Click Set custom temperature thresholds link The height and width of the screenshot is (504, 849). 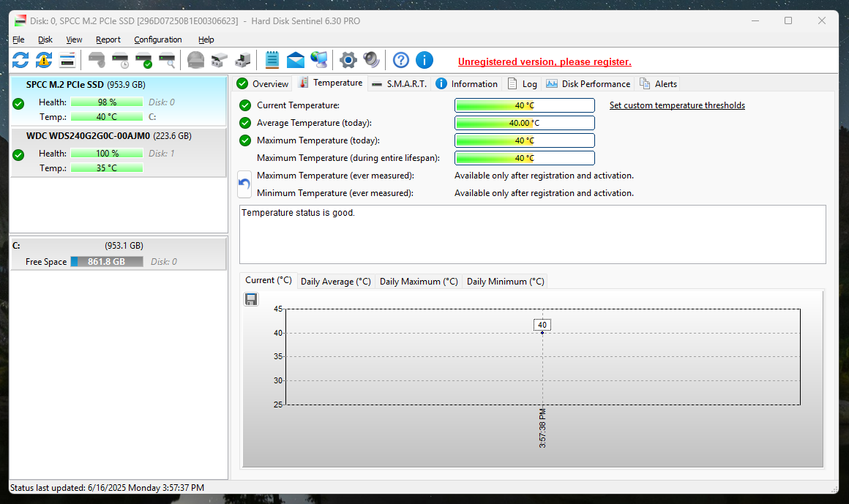[677, 105]
